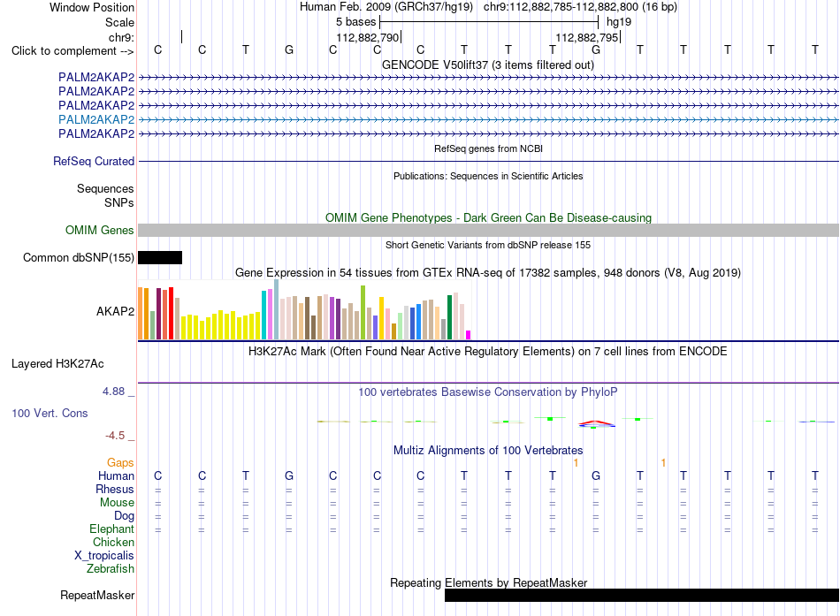Click the 112,882,795 position marker
840x616 pixels.
[x=587, y=37]
